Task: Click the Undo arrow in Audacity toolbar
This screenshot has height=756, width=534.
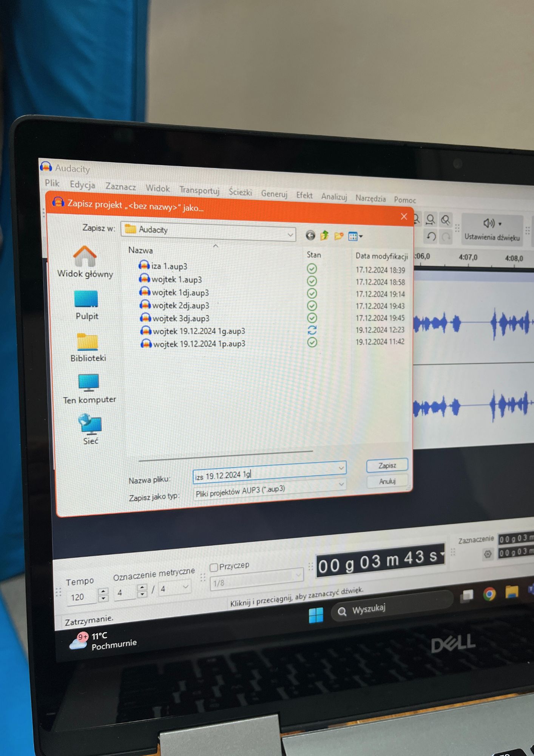Action: (x=431, y=237)
